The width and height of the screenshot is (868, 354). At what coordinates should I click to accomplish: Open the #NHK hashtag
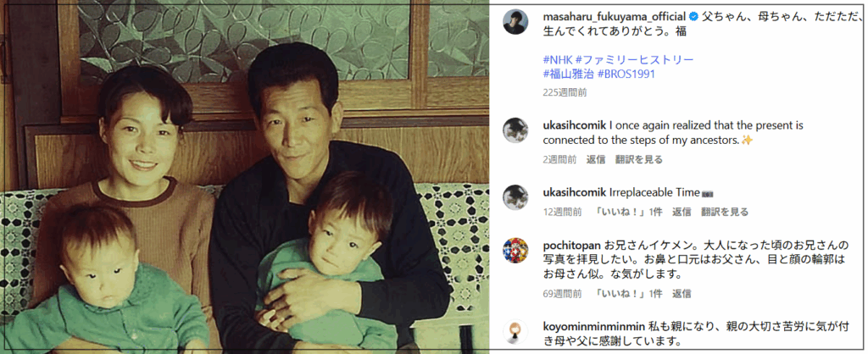(558, 59)
